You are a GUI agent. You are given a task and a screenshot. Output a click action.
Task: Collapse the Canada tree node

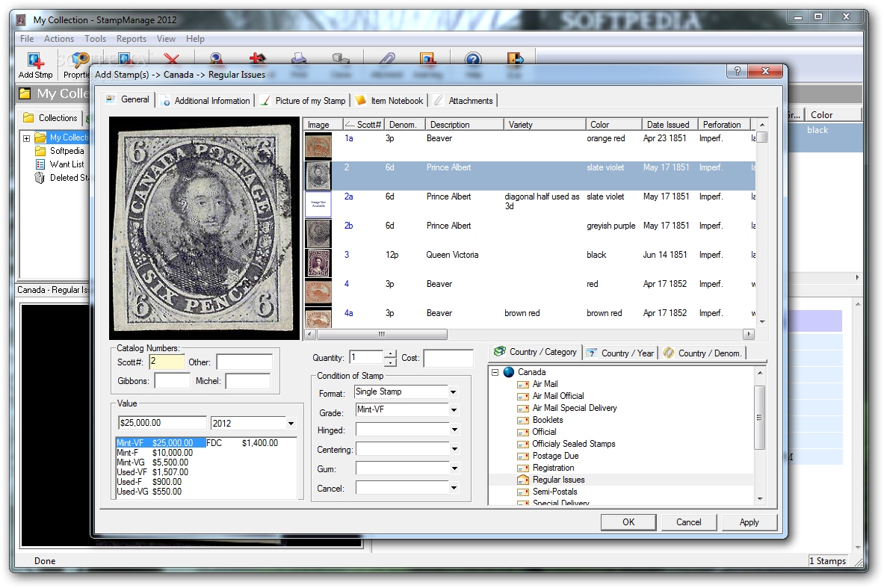pos(495,372)
